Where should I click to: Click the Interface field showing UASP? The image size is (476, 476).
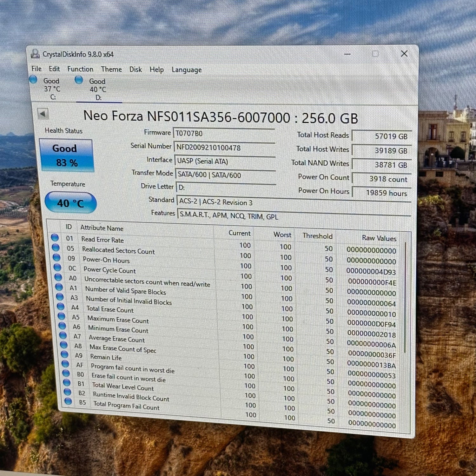(x=225, y=161)
